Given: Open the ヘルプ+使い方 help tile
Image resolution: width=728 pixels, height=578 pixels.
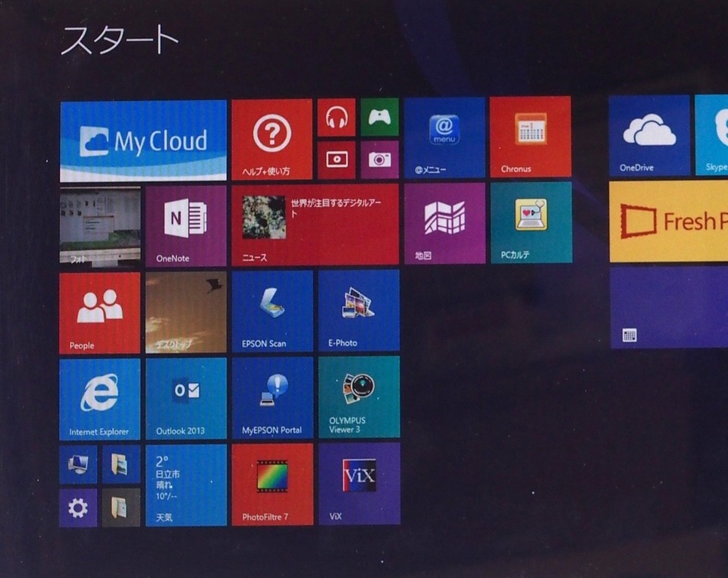Looking at the screenshot, I should pyautogui.click(x=271, y=140).
